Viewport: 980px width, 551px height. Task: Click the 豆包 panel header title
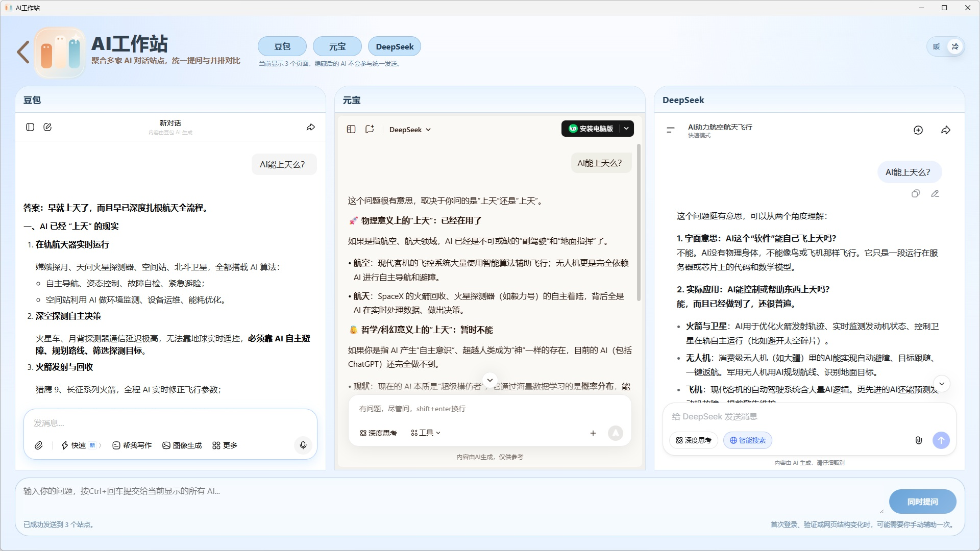[x=32, y=100]
